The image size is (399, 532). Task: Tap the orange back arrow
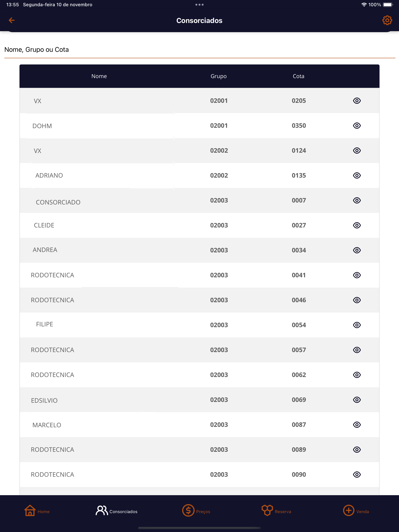point(11,20)
